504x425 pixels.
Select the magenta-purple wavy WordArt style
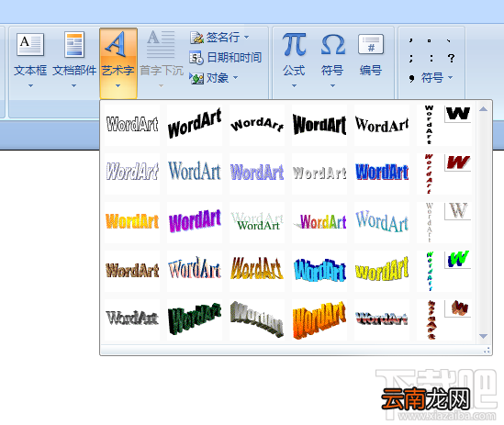(195, 222)
